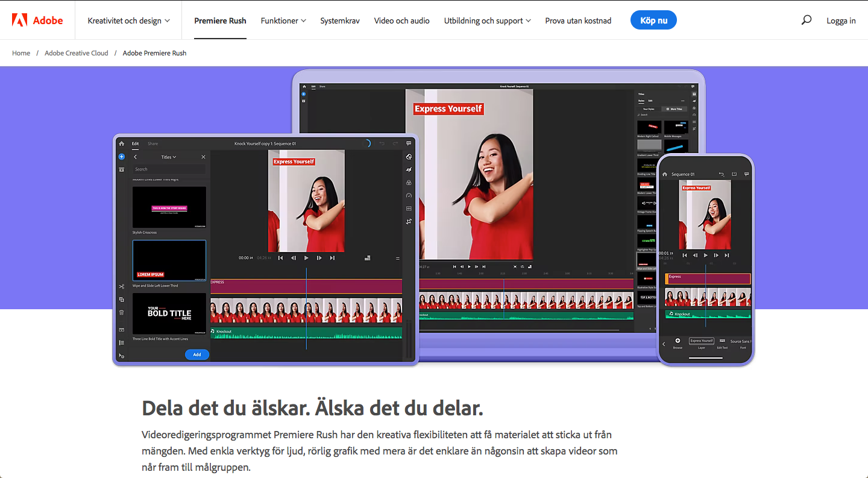Click the blue plus add-media icon on tablet

tap(121, 157)
